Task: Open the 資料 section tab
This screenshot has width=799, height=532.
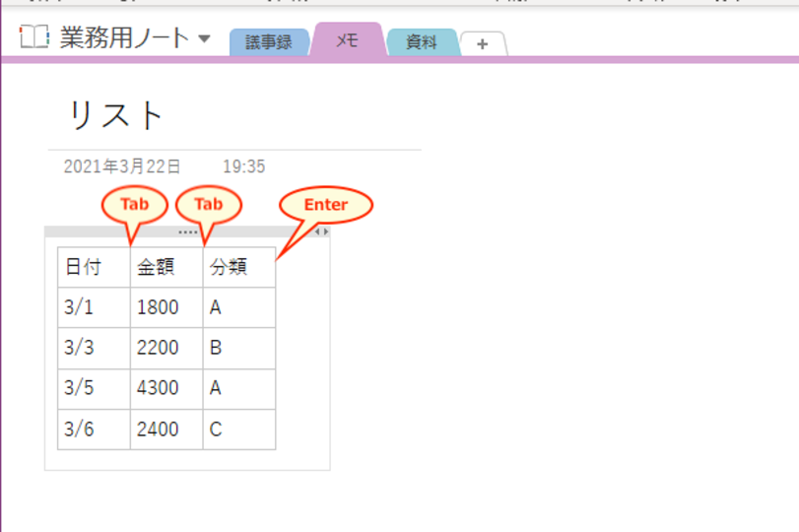Action: click(422, 41)
